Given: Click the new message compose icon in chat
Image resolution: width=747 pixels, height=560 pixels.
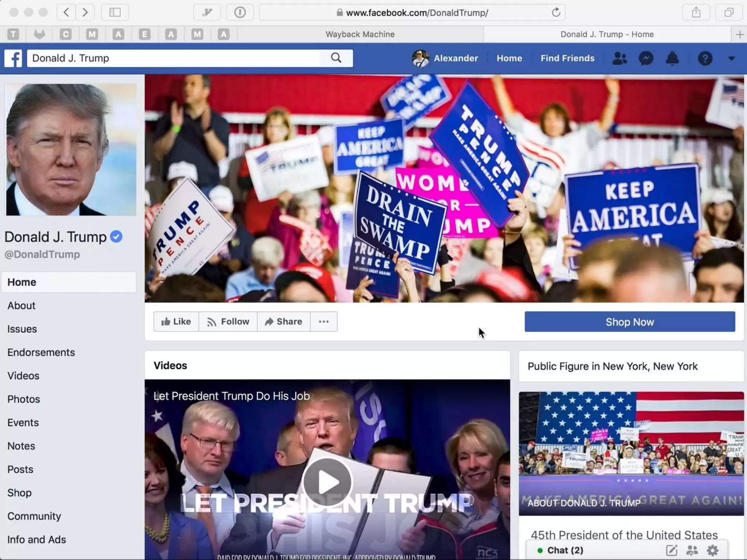Looking at the screenshot, I should [671, 550].
